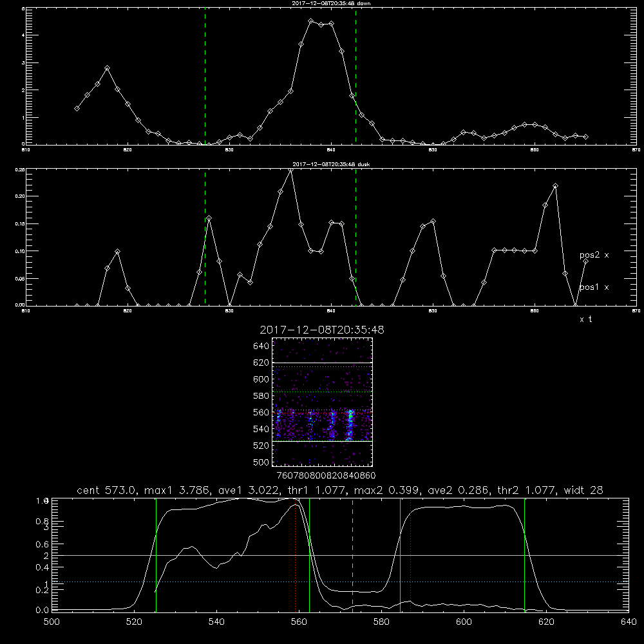Click the red dotted line near 559

(296, 554)
